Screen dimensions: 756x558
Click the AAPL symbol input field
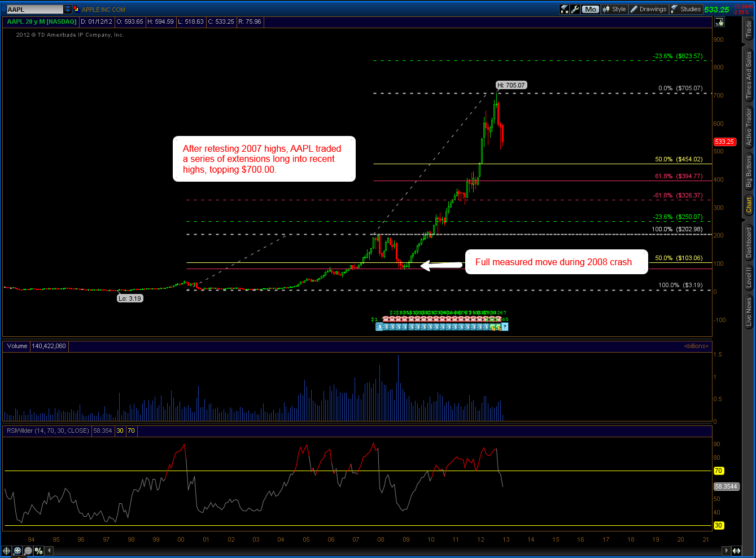pos(35,10)
